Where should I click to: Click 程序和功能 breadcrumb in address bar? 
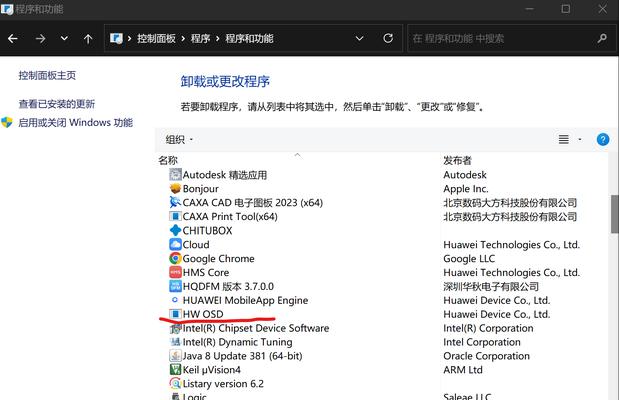[249, 39]
